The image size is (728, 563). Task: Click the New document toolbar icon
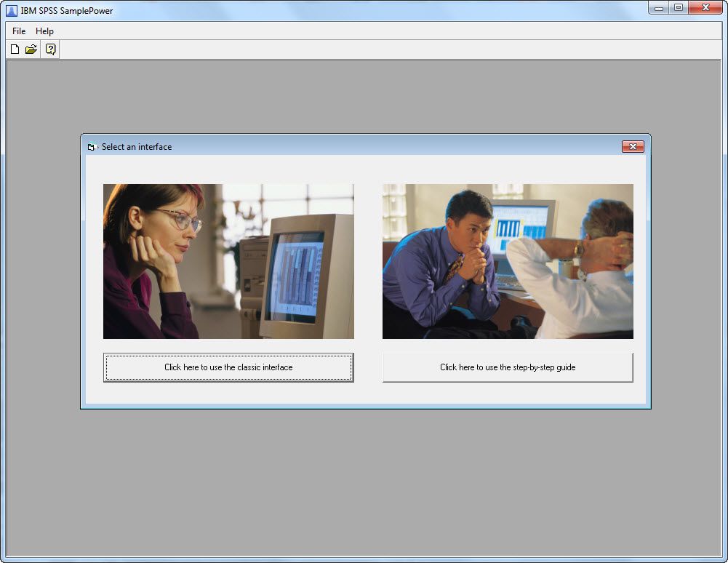(x=15, y=49)
